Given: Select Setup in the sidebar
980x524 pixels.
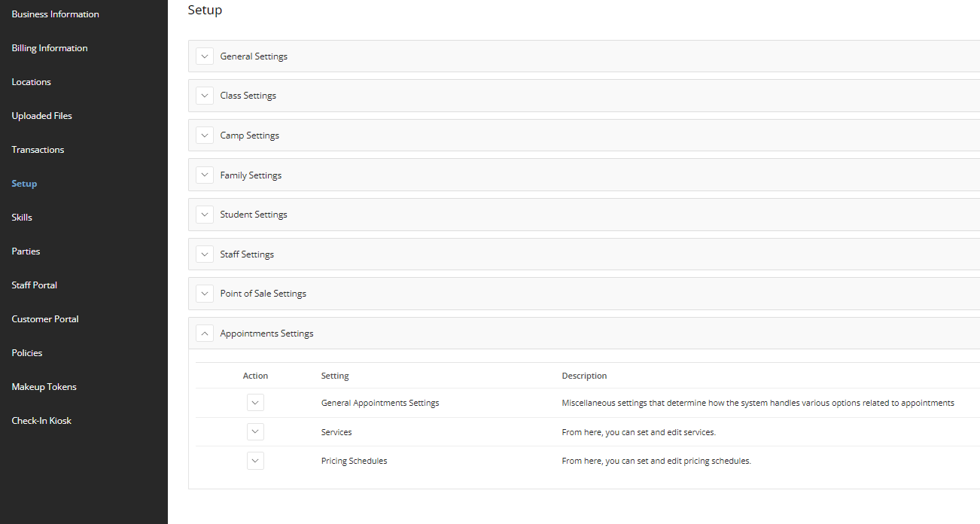Looking at the screenshot, I should (24, 184).
